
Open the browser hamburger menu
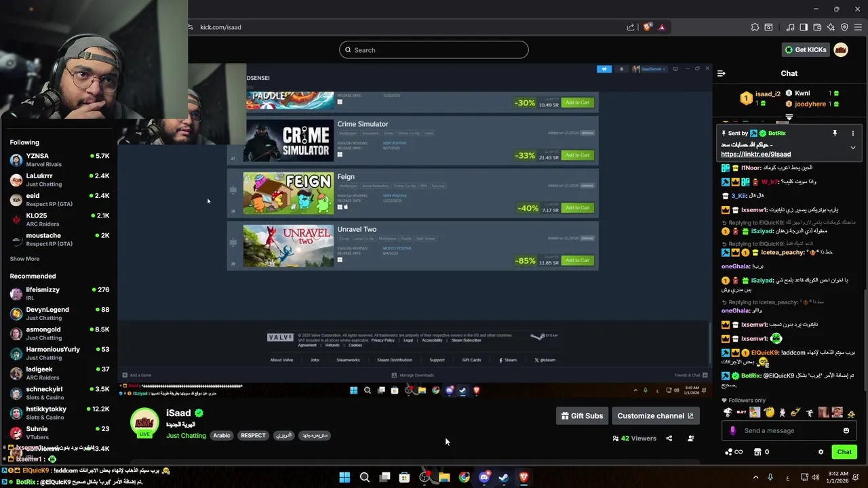pos(859,27)
